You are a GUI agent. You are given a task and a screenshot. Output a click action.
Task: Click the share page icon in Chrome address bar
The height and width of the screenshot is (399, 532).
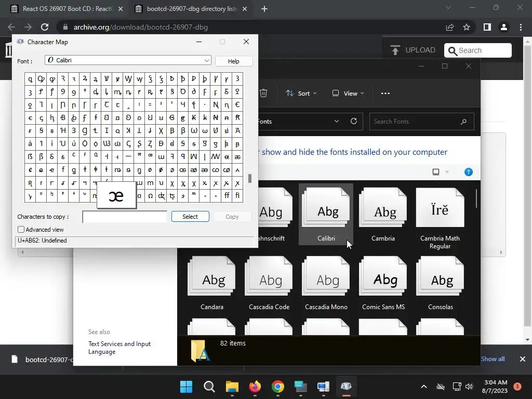(450, 27)
